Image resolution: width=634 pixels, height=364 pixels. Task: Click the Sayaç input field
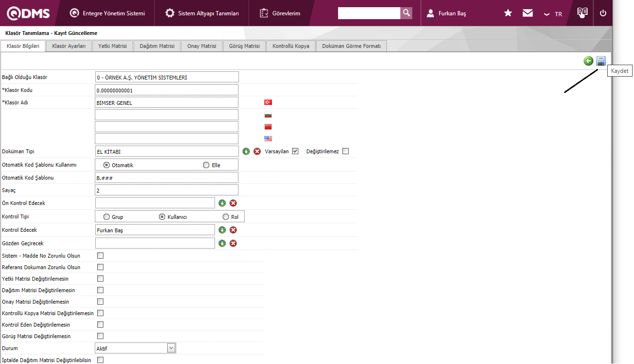pos(167,190)
